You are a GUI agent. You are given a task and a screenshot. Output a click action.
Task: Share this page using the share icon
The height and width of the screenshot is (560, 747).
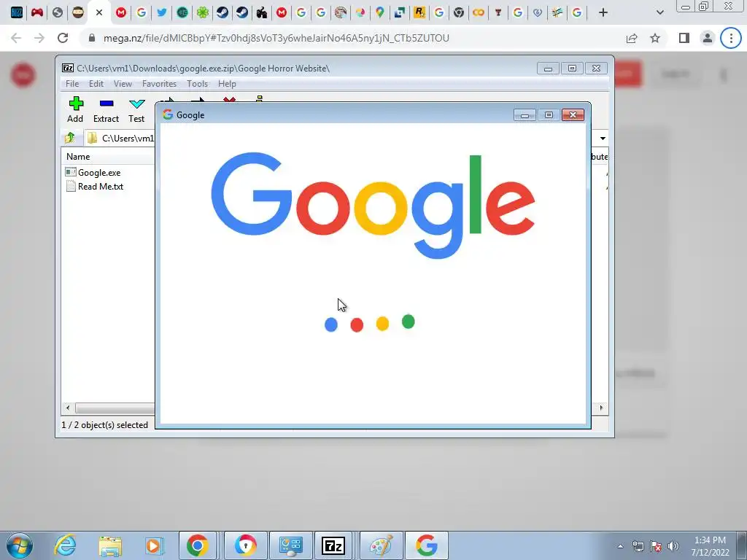[x=632, y=38]
